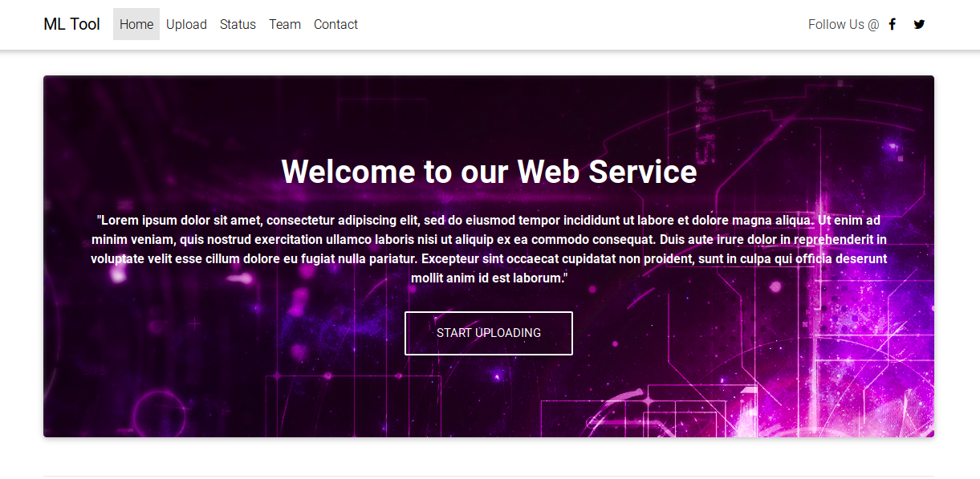
Task: Click the Welcome to our Web Service heading
Action: [489, 172]
